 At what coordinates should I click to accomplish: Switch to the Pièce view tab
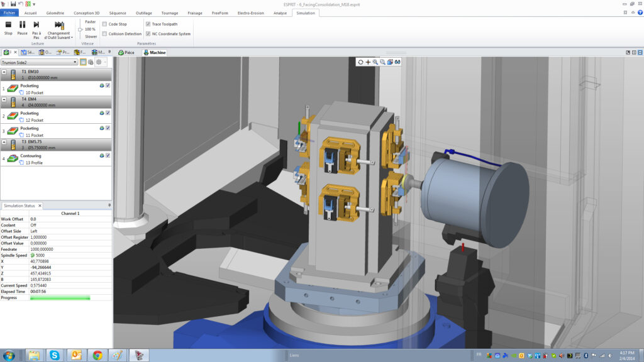point(126,53)
